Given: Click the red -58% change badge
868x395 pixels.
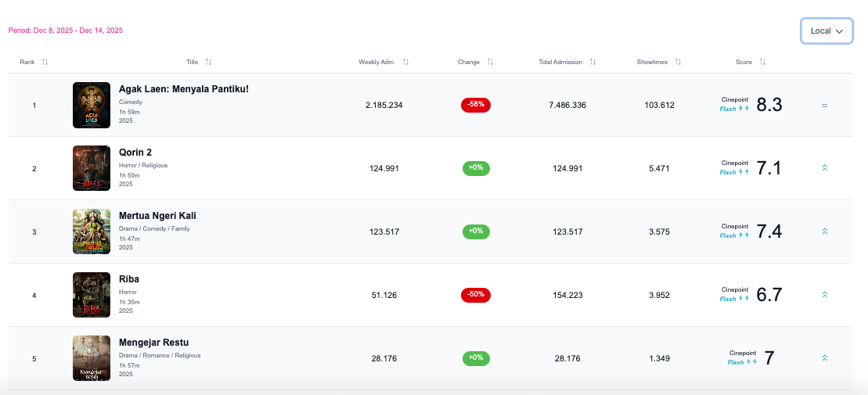Looking at the screenshot, I should pos(476,105).
